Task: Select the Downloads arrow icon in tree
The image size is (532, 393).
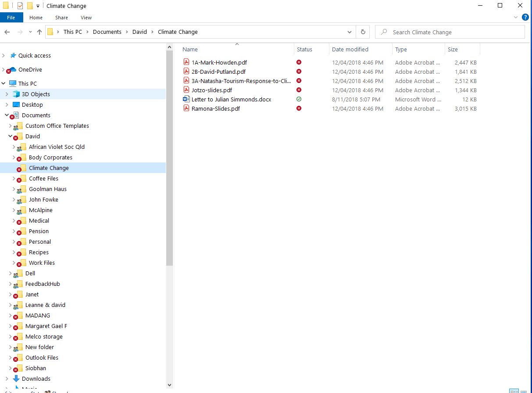Action: pos(16,379)
